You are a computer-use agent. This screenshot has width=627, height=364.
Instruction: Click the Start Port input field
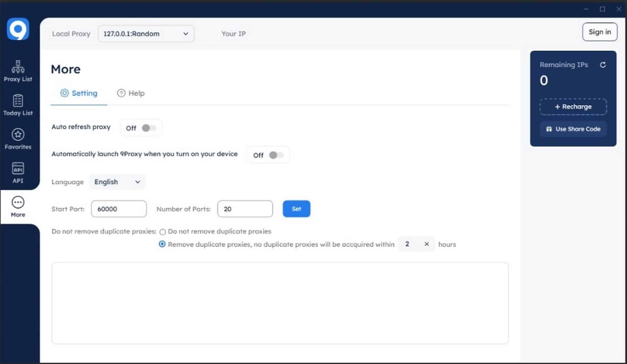tap(118, 209)
